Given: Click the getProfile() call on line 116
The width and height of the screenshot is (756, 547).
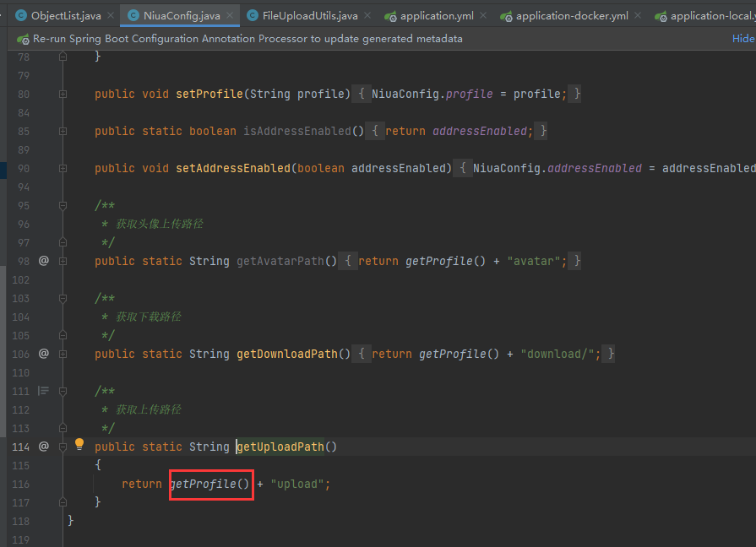Looking at the screenshot, I should 210,484.
